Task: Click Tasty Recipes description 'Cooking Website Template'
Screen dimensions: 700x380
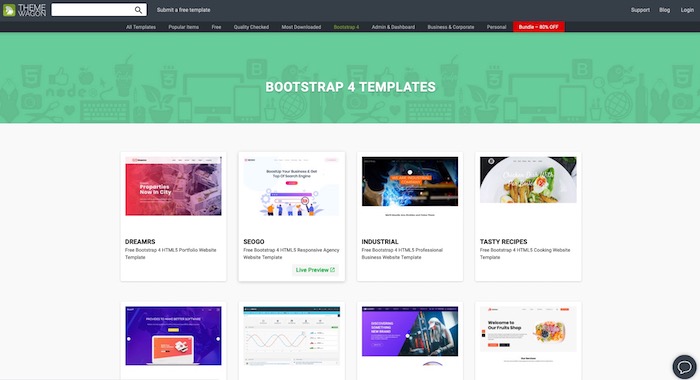Action: [525, 254]
